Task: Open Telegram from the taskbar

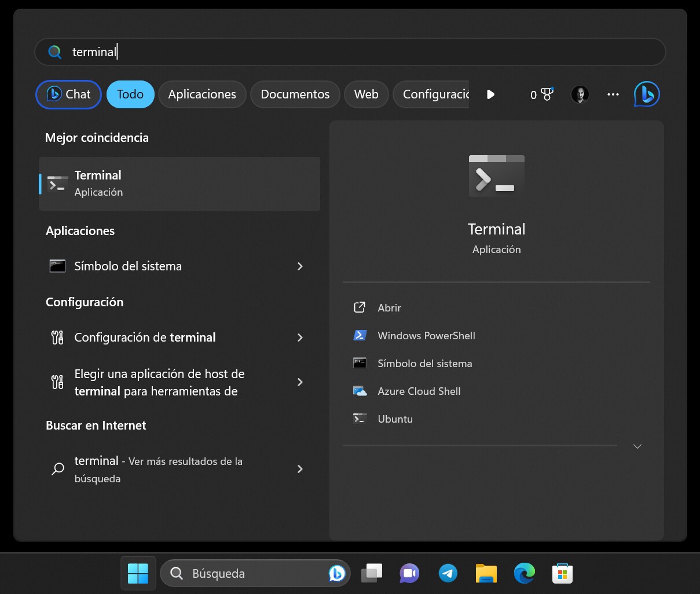Action: (x=447, y=573)
